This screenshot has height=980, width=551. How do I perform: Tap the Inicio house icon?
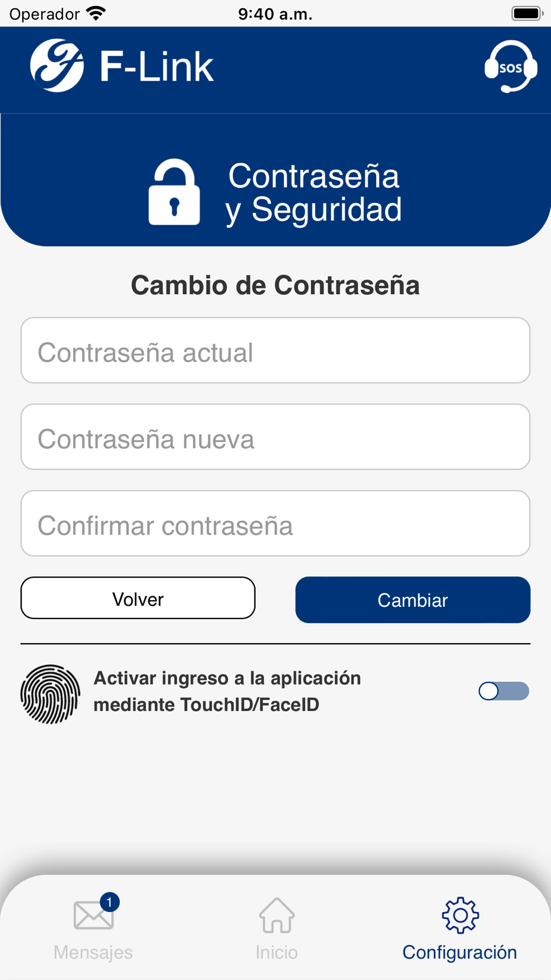tap(277, 916)
